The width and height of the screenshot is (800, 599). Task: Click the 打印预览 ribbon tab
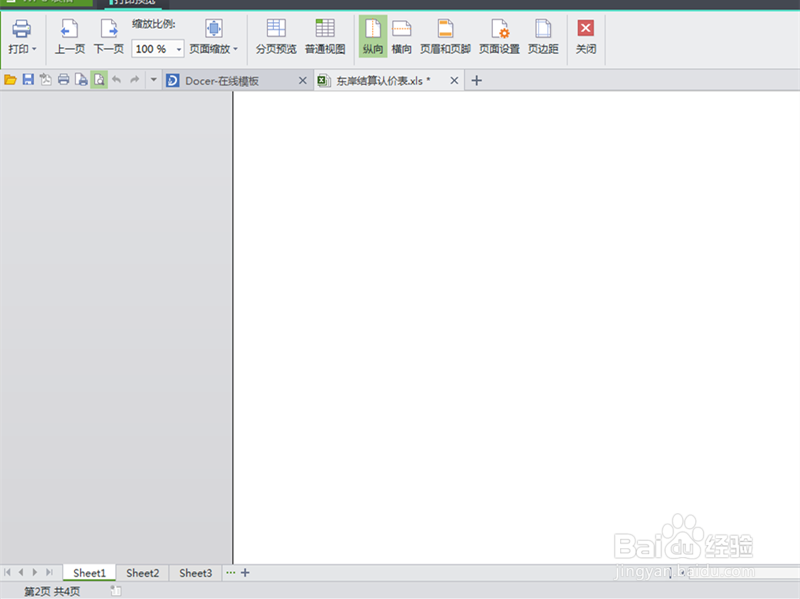pyautogui.click(x=134, y=3)
